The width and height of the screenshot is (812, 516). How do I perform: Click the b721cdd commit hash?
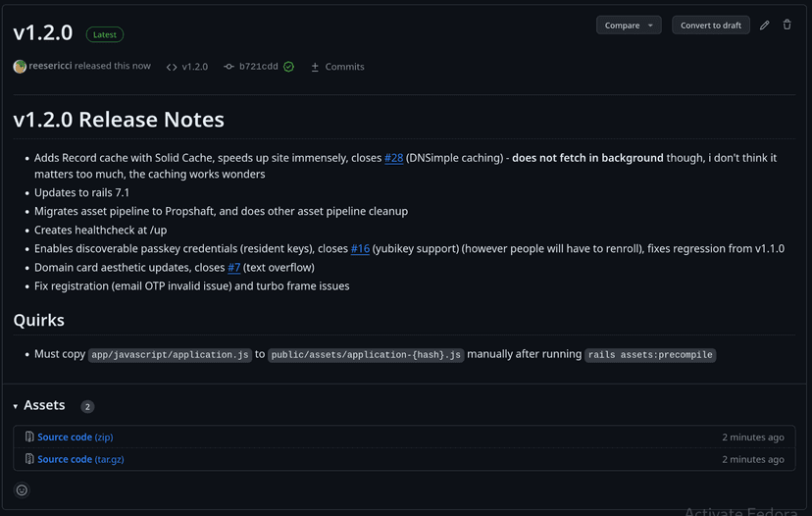[x=259, y=67]
